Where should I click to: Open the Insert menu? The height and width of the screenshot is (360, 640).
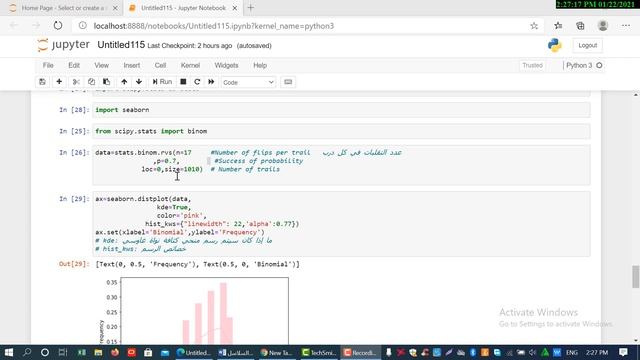click(x=132, y=65)
